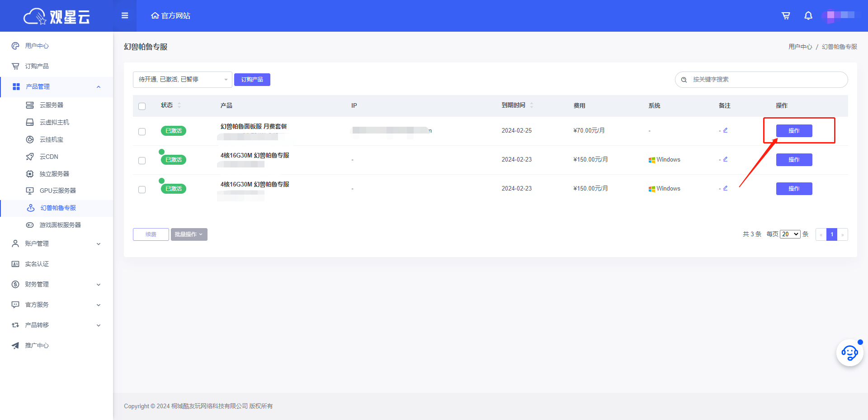Click the 账户管理 person icon

pyautogui.click(x=15, y=243)
